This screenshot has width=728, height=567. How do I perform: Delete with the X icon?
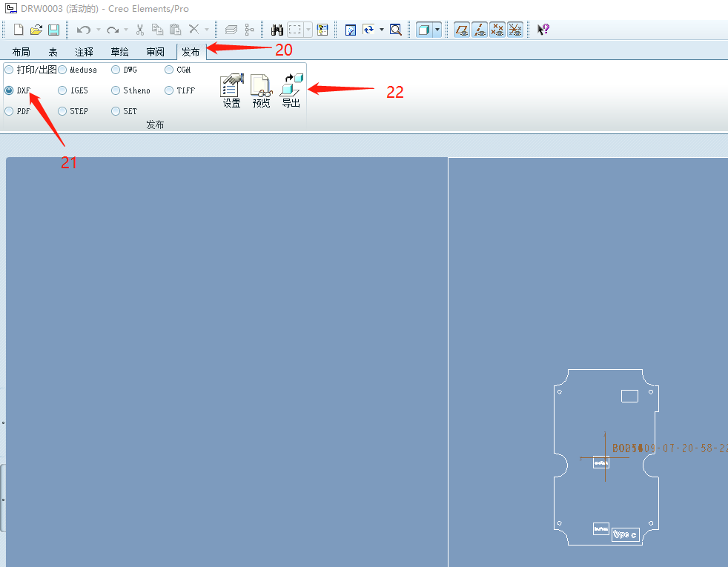pos(194,29)
